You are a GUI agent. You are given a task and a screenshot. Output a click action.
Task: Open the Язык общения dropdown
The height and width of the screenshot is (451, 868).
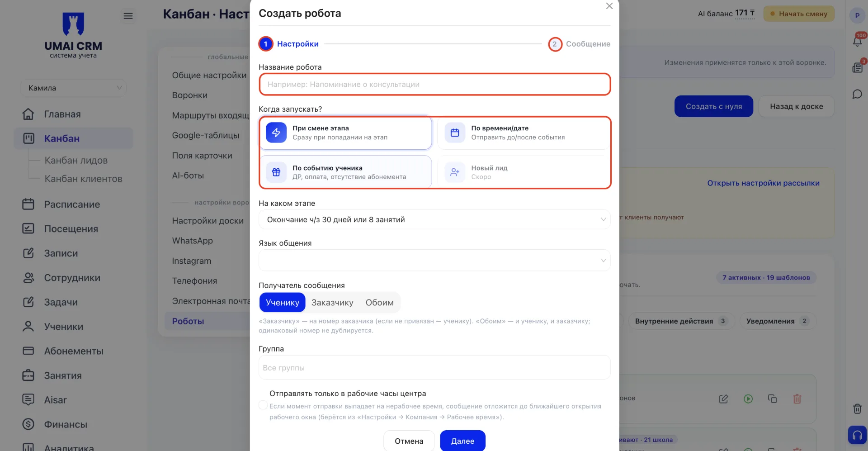point(434,260)
